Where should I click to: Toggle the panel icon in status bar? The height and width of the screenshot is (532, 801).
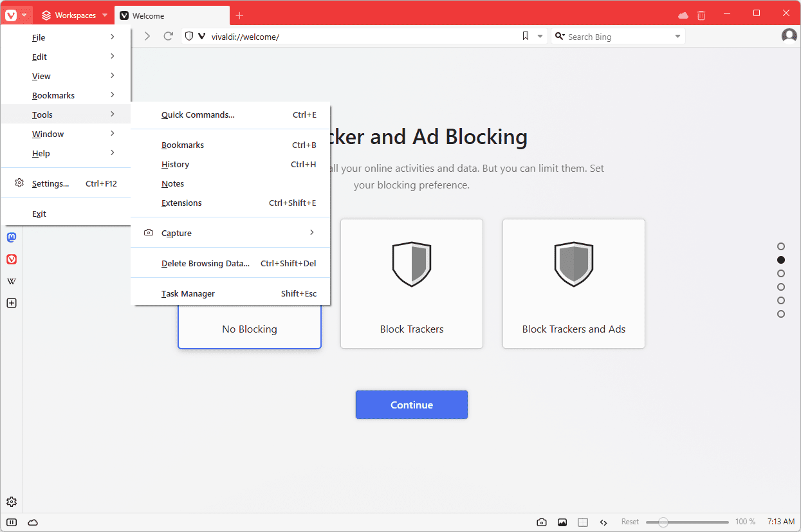[12, 522]
